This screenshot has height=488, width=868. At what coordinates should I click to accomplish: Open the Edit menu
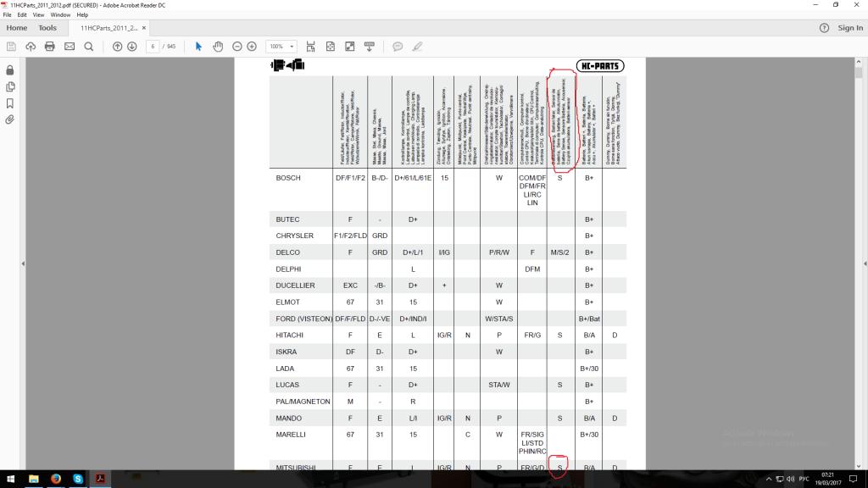pyautogui.click(x=22, y=15)
